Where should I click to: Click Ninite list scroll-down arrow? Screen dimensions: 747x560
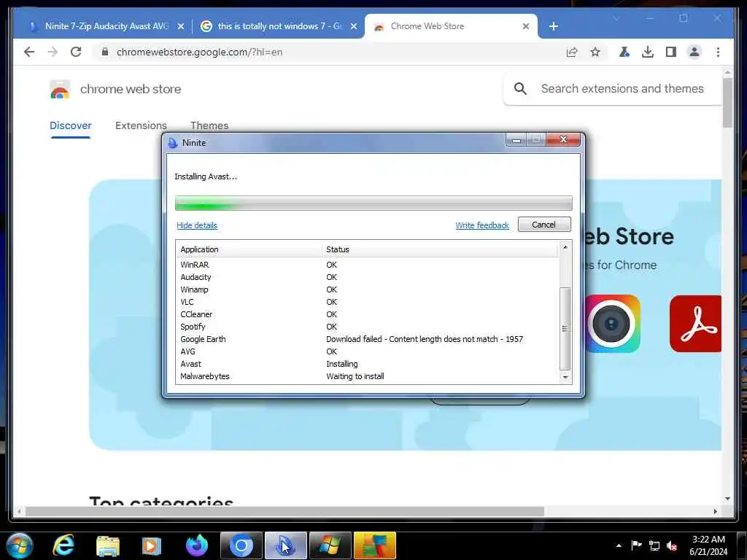[x=565, y=377]
